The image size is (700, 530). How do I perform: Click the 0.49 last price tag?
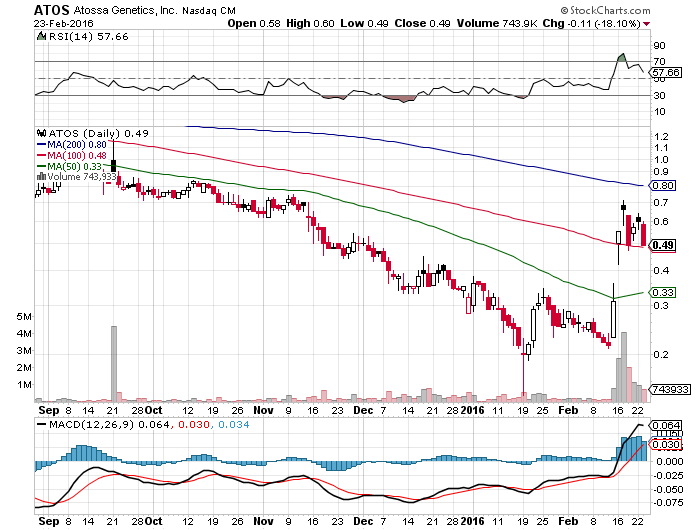(x=663, y=245)
